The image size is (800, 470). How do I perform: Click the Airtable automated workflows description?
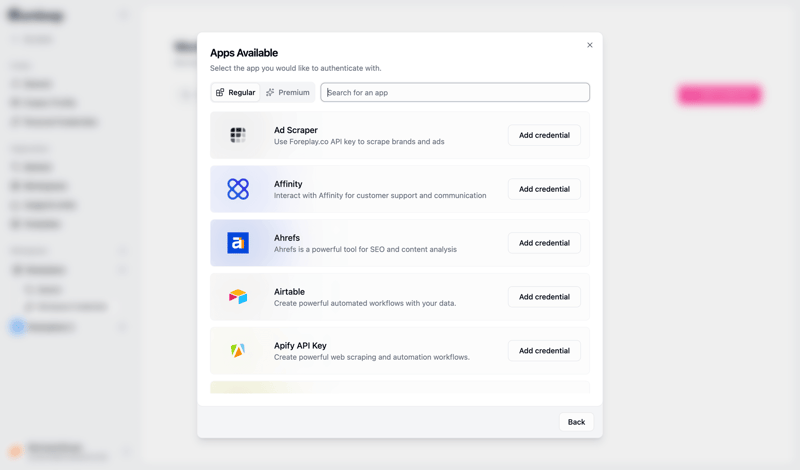(x=365, y=303)
